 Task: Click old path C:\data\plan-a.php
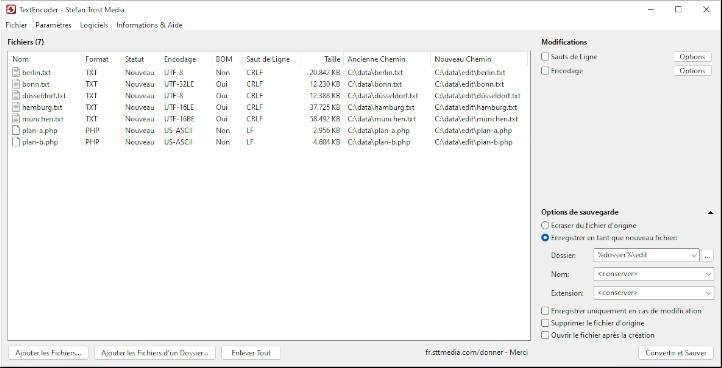click(x=378, y=130)
